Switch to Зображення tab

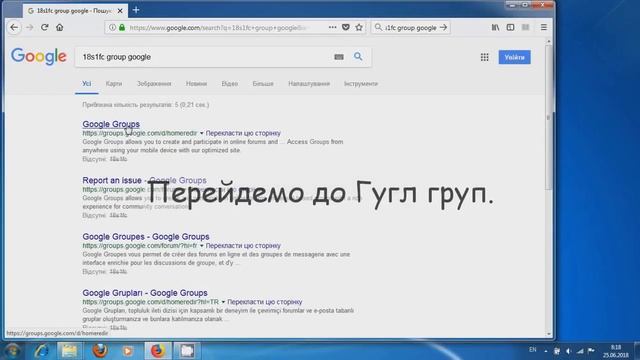(x=154, y=84)
